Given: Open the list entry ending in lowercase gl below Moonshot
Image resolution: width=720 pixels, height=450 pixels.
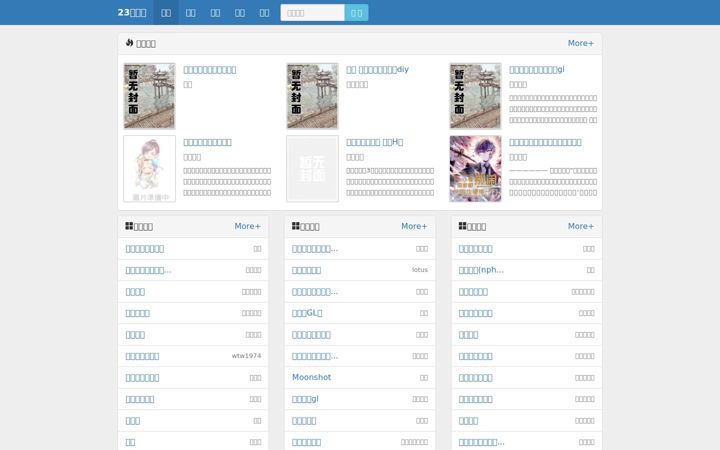Looking at the screenshot, I should pos(305,399).
